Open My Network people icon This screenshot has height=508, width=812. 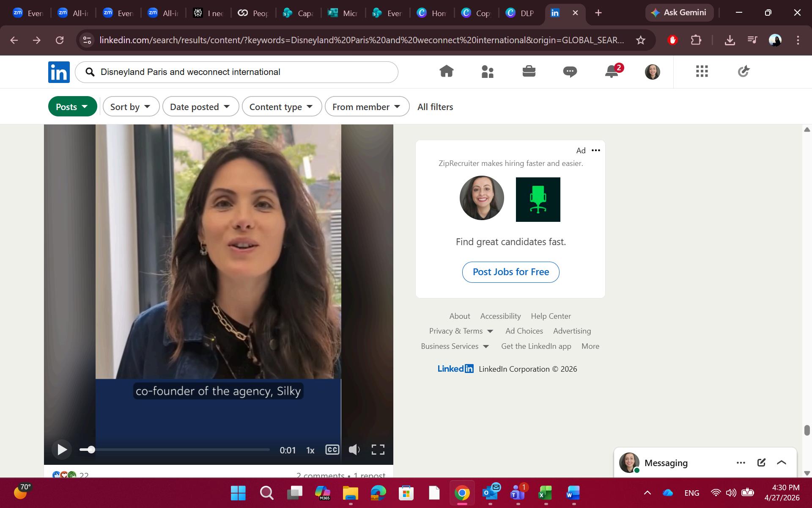(487, 72)
